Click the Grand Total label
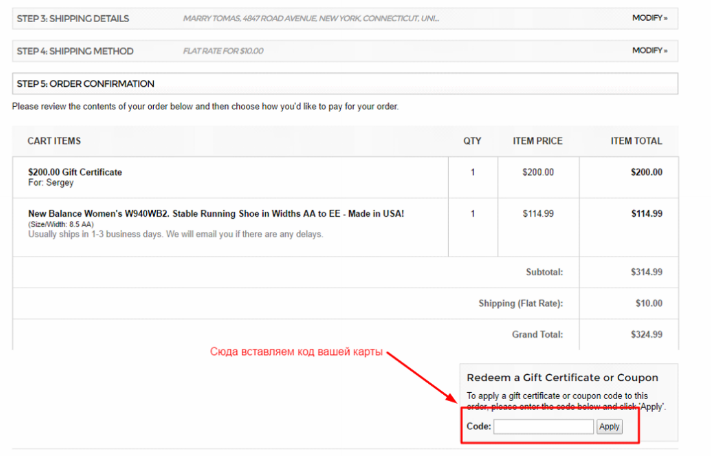This screenshot has height=456, width=711. (x=537, y=335)
